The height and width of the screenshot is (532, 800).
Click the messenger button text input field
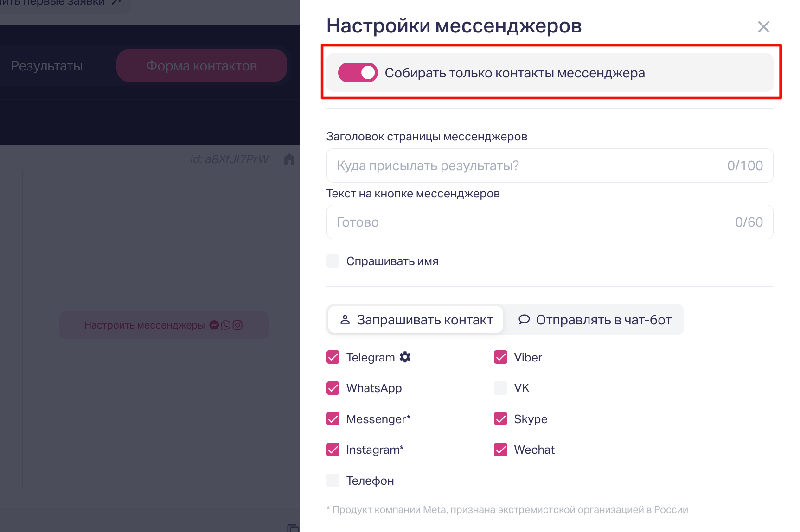550,222
